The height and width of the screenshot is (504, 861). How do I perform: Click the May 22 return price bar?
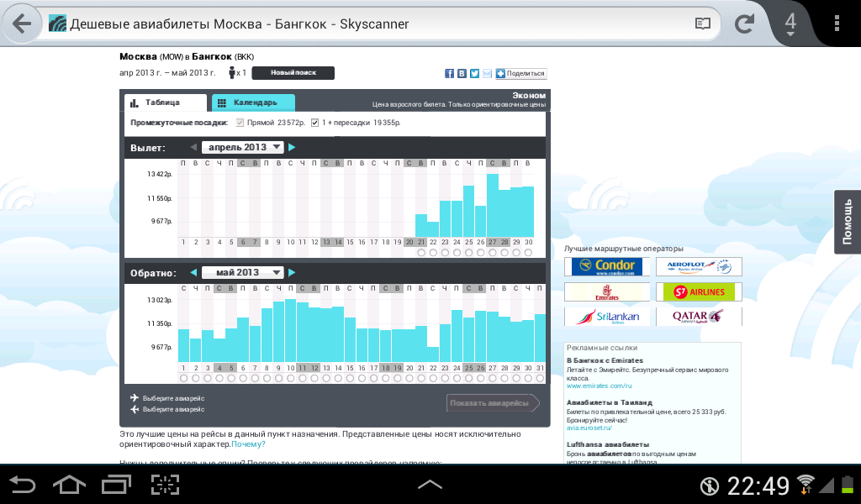pyautogui.click(x=433, y=354)
